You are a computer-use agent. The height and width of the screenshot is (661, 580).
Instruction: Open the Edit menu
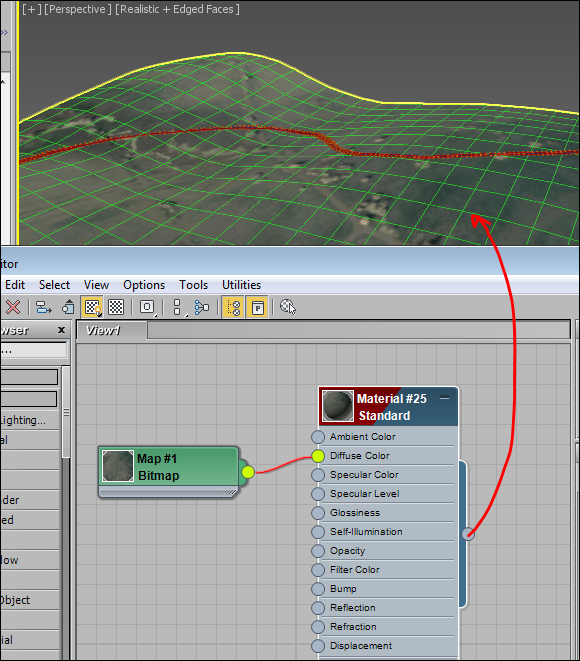click(x=15, y=285)
